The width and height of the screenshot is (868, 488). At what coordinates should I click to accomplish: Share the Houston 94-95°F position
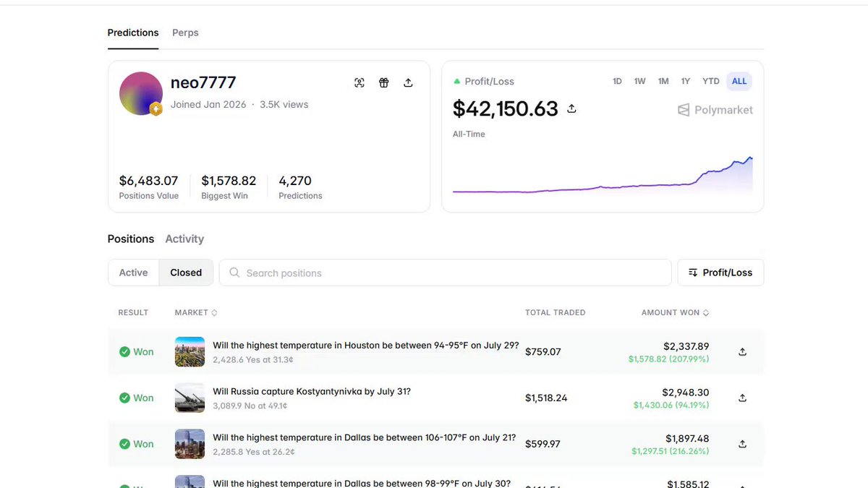point(742,352)
